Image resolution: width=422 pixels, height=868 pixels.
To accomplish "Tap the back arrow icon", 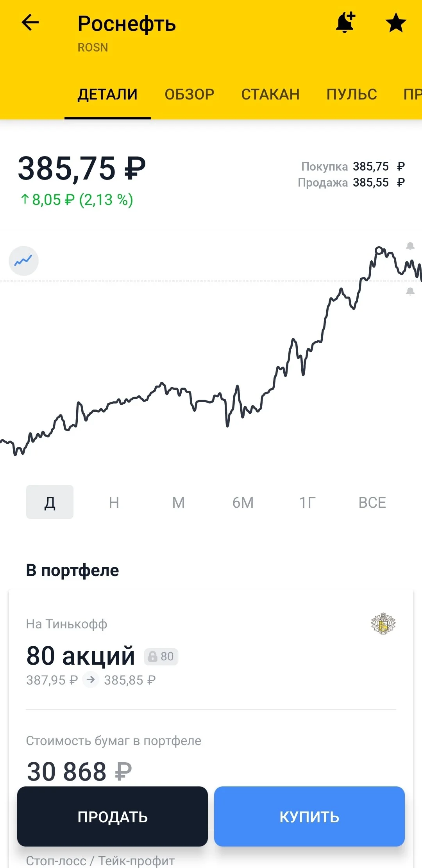I will click(x=30, y=23).
